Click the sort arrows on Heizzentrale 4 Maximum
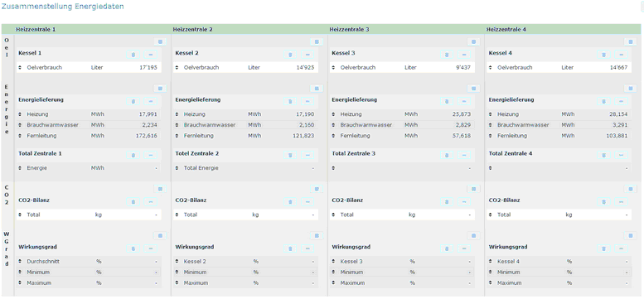The height and width of the screenshot is (299, 644). click(x=491, y=283)
